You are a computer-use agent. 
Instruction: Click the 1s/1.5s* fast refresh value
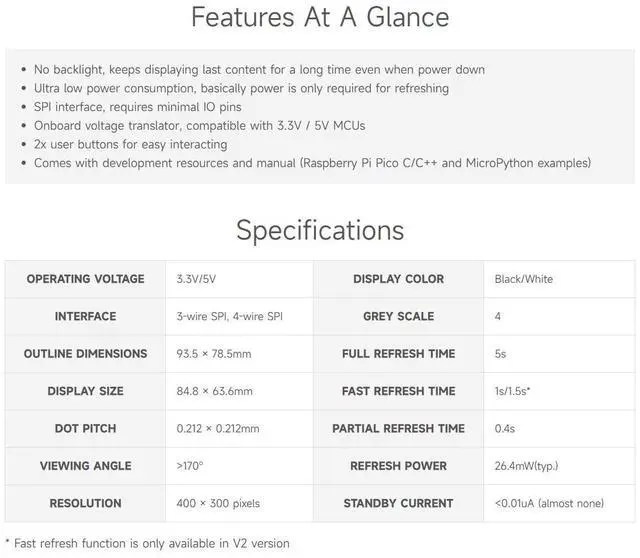pyautogui.click(x=512, y=391)
